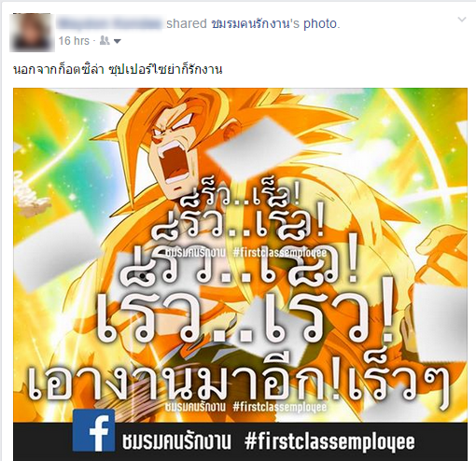Open the shared "photo" link

(320, 24)
